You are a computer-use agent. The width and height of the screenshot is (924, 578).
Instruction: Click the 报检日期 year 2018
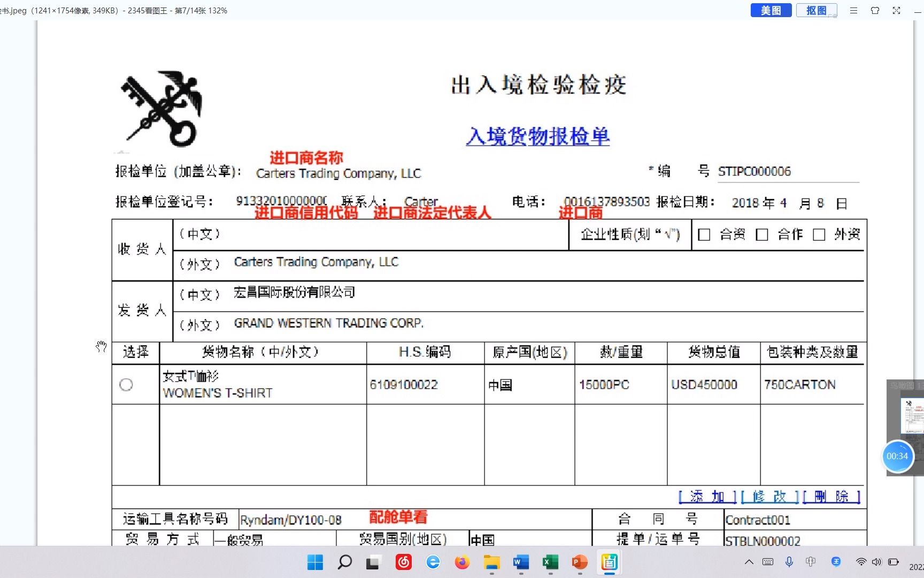tap(745, 203)
